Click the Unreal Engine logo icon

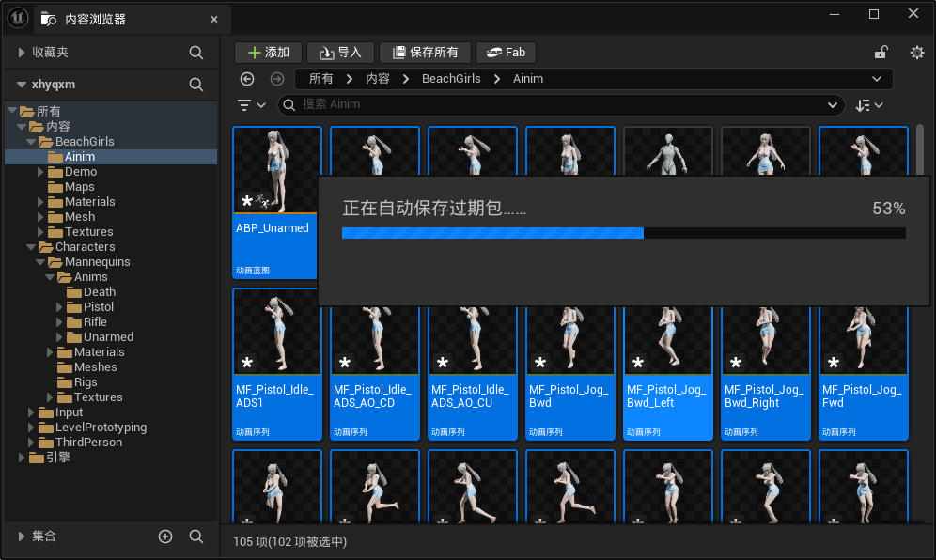[18, 18]
